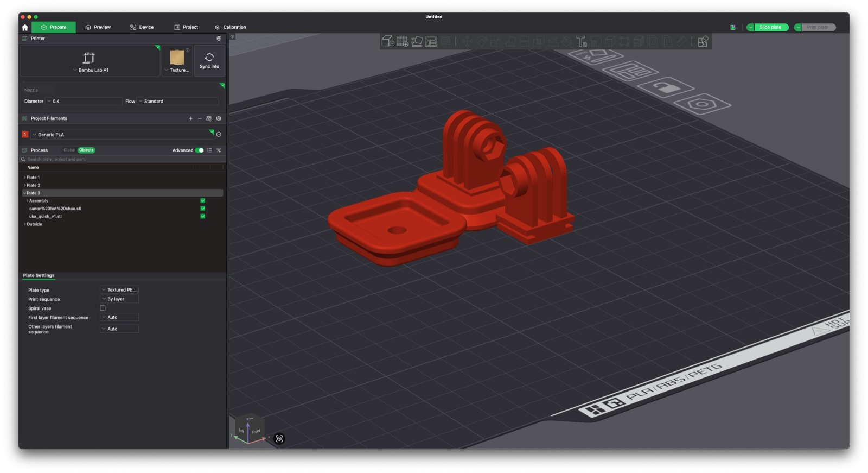Click the Variable layer height lines icon
This screenshot has width=868, height=473.
pos(445,41)
